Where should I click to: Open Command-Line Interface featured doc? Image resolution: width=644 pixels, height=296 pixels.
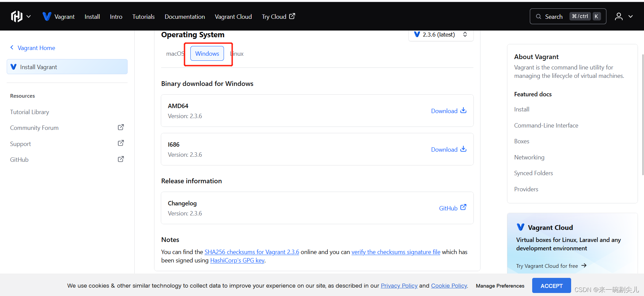[x=546, y=125]
